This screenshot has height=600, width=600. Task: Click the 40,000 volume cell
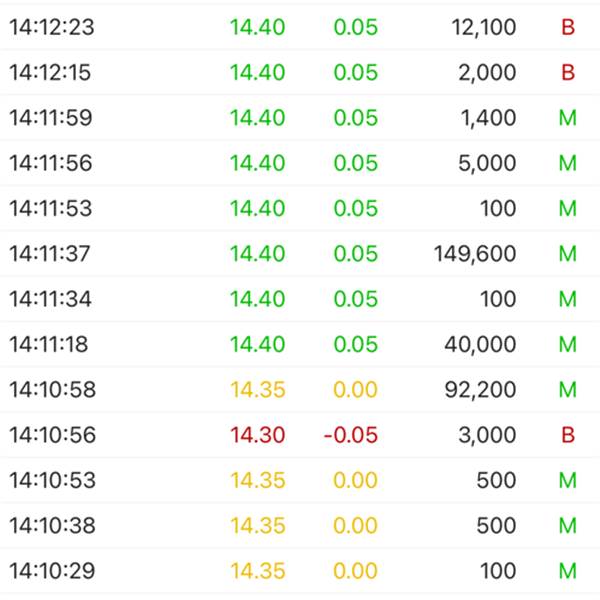point(481,345)
